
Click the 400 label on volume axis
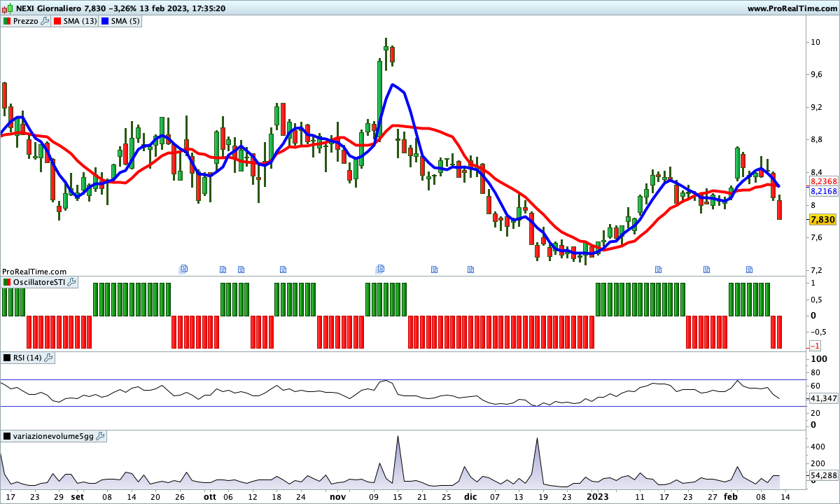coord(817,447)
